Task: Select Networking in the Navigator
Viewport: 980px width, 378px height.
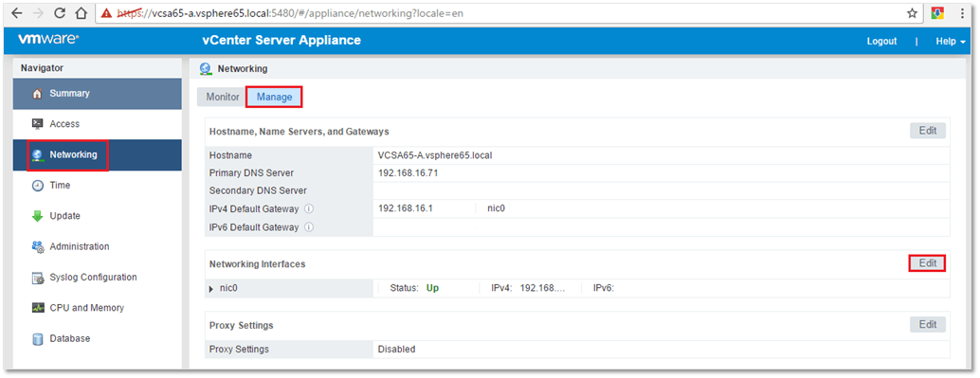Action: pyautogui.click(x=97, y=155)
